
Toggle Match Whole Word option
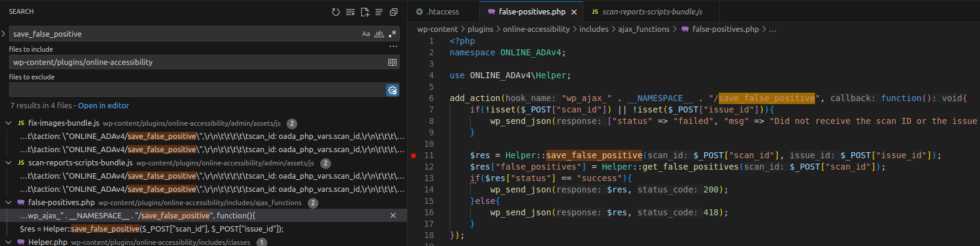[x=379, y=34]
